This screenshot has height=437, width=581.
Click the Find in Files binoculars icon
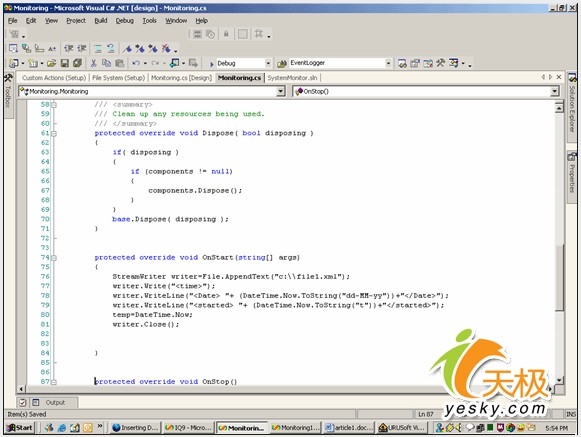click(282, 64)
